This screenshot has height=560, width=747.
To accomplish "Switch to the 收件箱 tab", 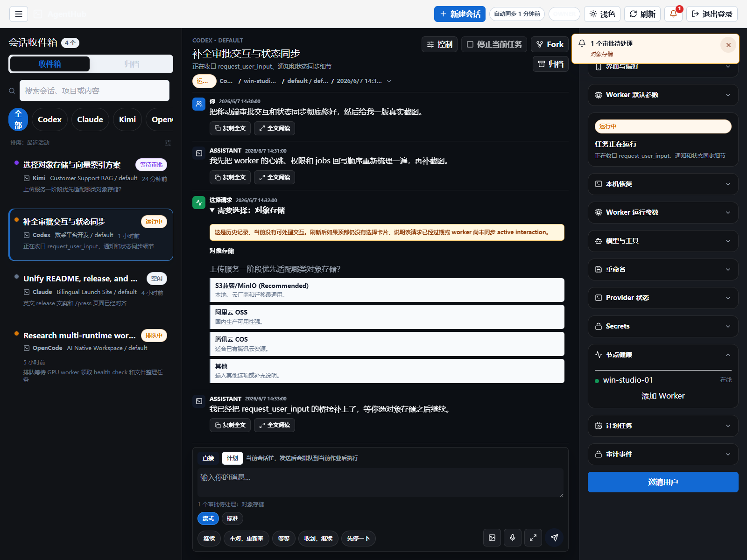I will pos(50,64).
